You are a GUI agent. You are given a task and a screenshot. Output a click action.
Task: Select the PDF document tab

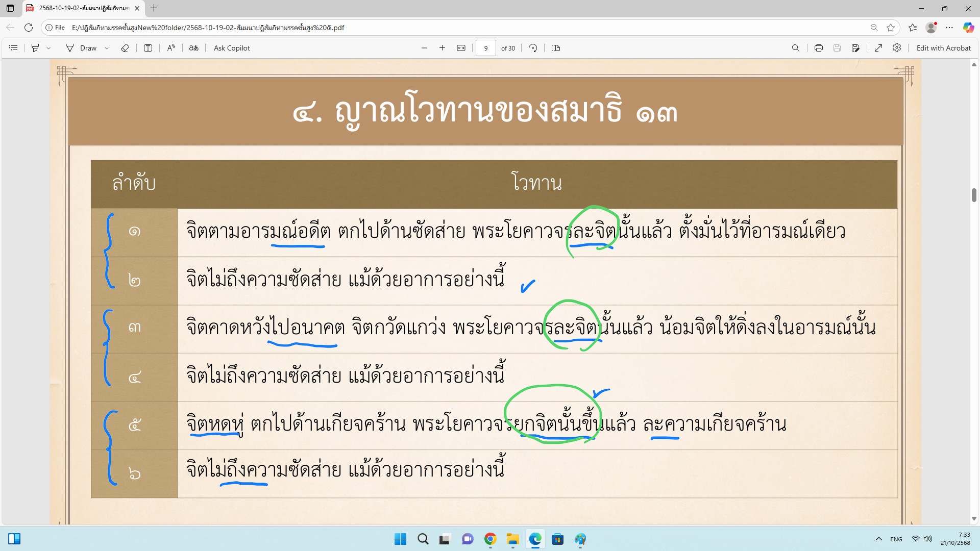pos(82,8)
